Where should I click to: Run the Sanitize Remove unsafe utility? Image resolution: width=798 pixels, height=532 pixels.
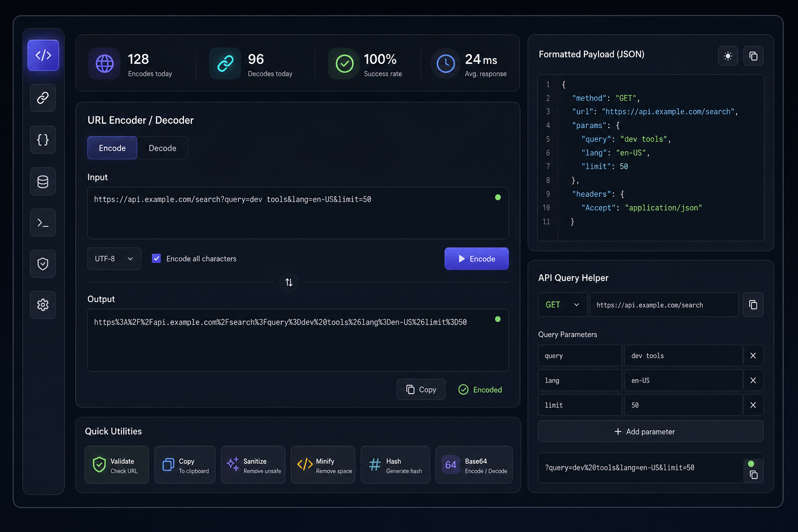(253, 465)
